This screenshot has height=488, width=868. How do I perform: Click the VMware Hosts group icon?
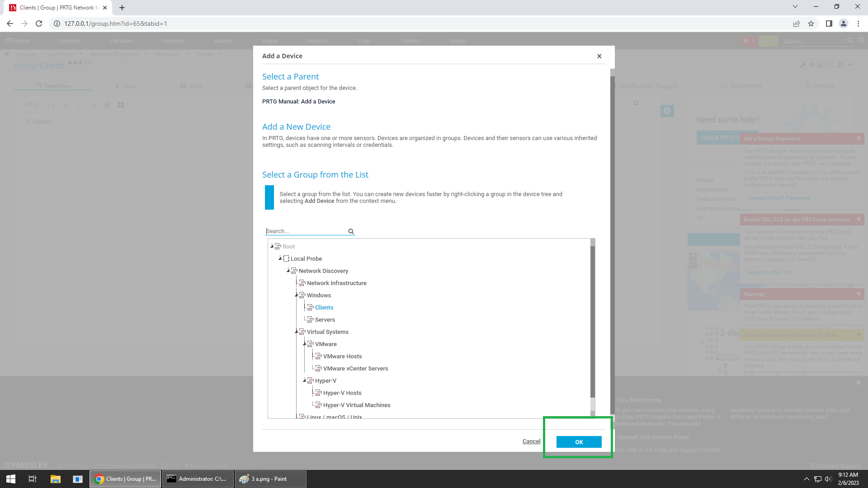click(319, 357)
